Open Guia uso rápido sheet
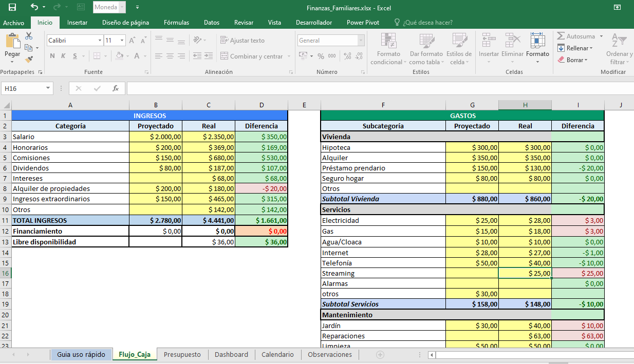 point(81,355)
